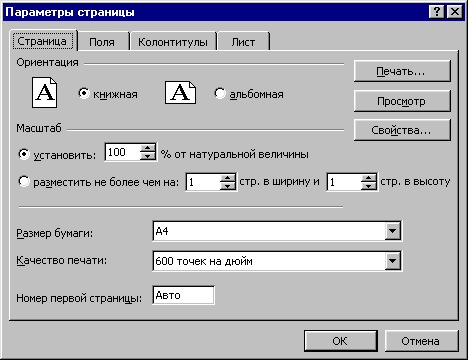Increase pages wide value with up arrow
The image size is (468, 360).
228,178
